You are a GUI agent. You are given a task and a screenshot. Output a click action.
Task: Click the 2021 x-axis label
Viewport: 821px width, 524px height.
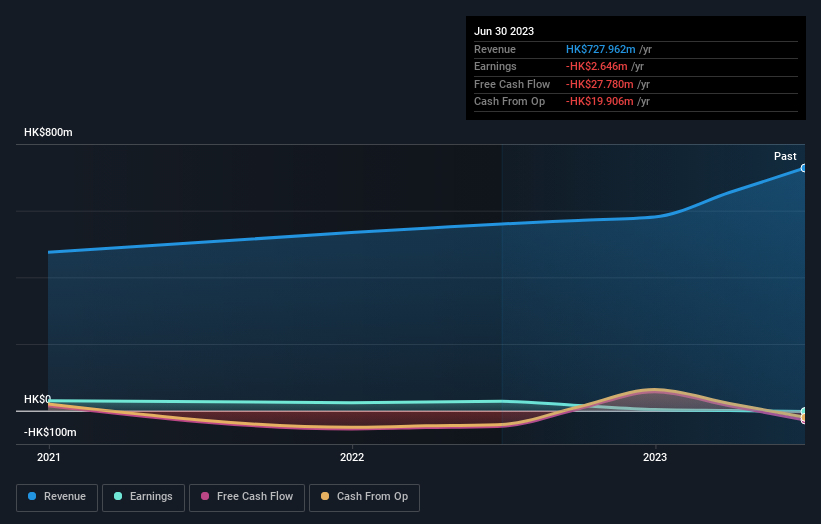click(x=49, y=458)
